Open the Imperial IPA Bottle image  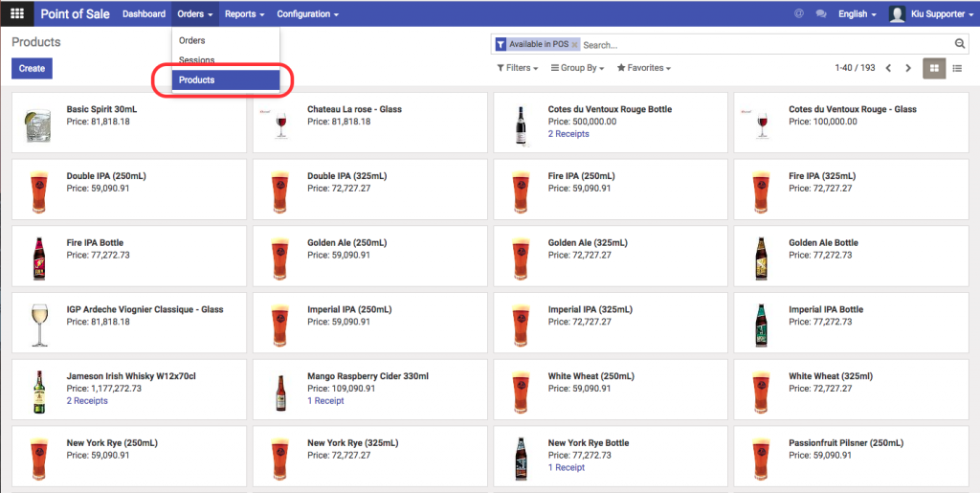[x=761, y=325]
